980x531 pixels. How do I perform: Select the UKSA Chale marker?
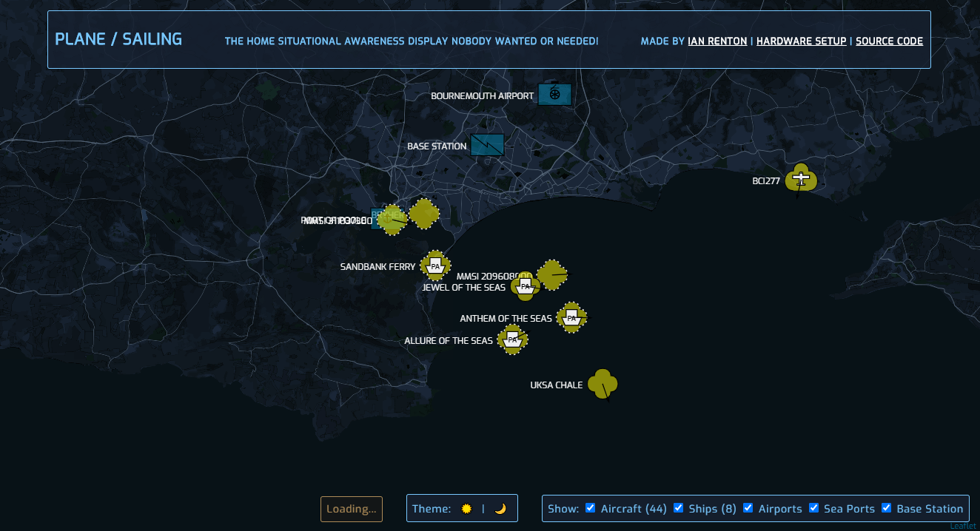point(603,385)
